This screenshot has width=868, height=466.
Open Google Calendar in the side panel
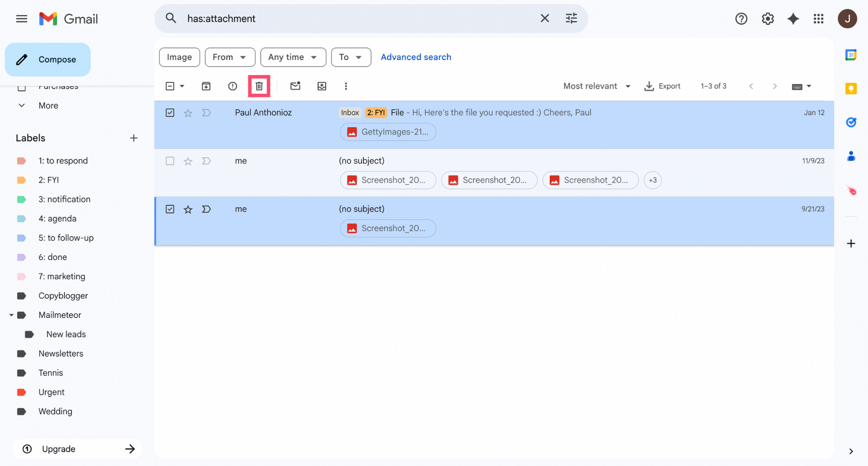(851, 54)
